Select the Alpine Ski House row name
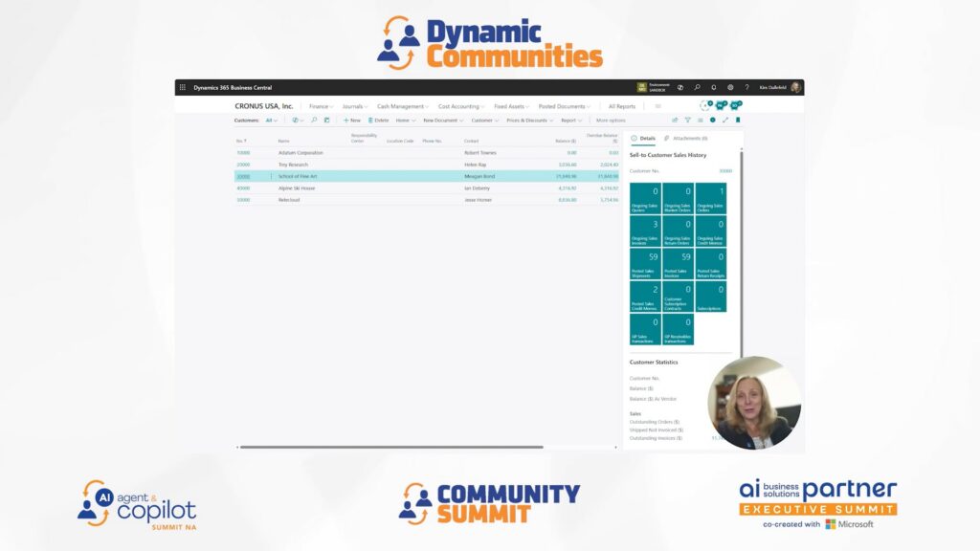This screenshot has height=551, width=980. coord(297,188)
